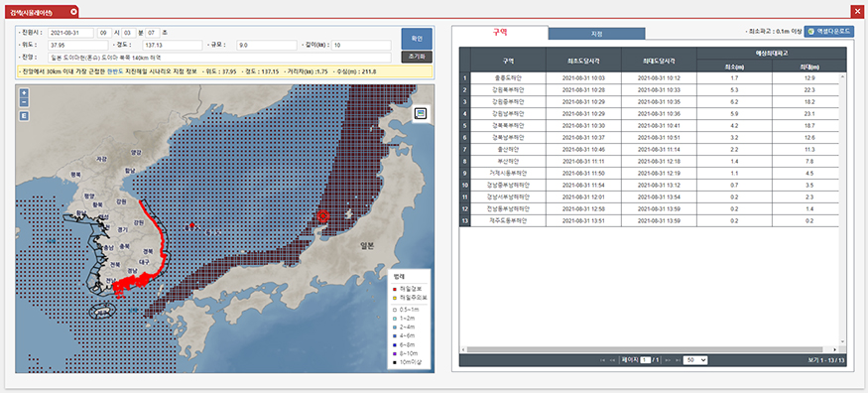This screenshot has height=393, width=868.
Task: Select row 1 in the results table
Action: 650,78
